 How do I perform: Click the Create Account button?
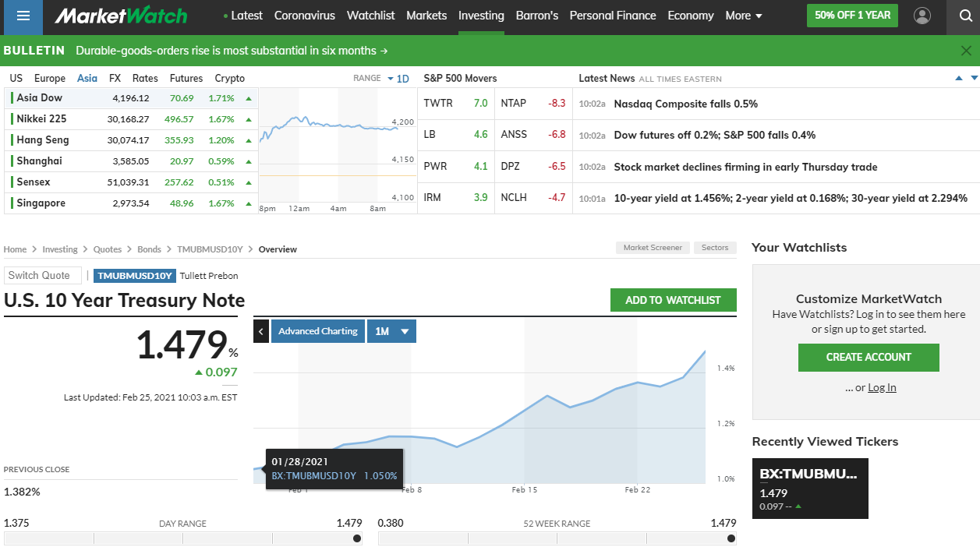point(869,357)
